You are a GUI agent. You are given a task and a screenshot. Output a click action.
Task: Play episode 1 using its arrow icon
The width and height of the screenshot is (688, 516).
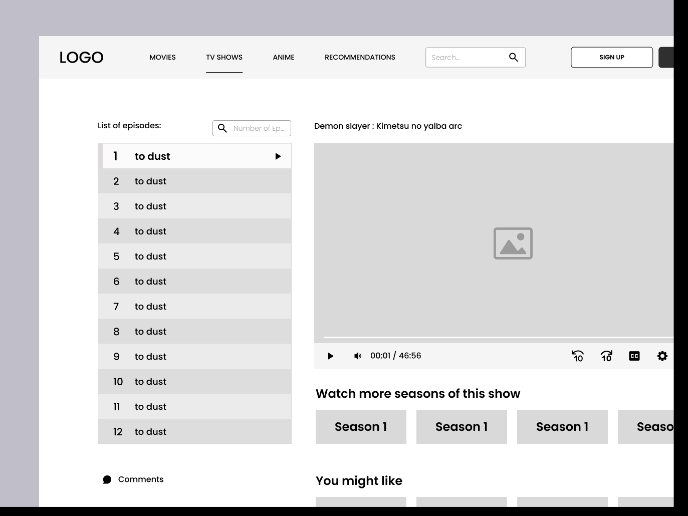[278, 156]
